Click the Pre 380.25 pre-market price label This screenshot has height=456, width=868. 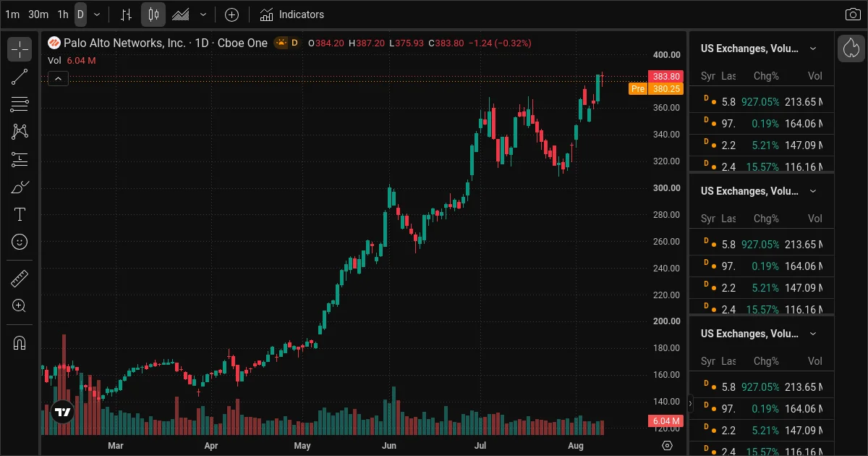[656, 89]
